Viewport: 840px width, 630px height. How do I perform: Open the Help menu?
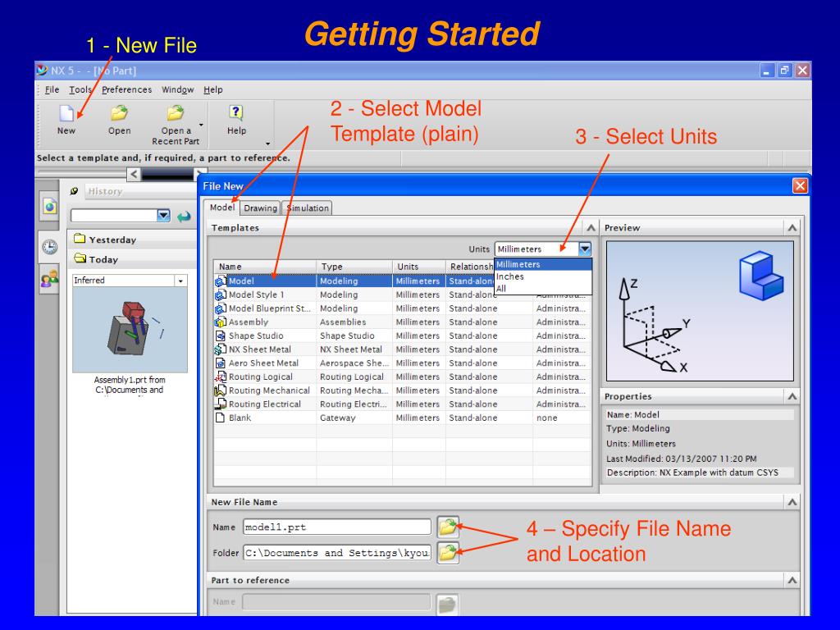click(212, 89)
